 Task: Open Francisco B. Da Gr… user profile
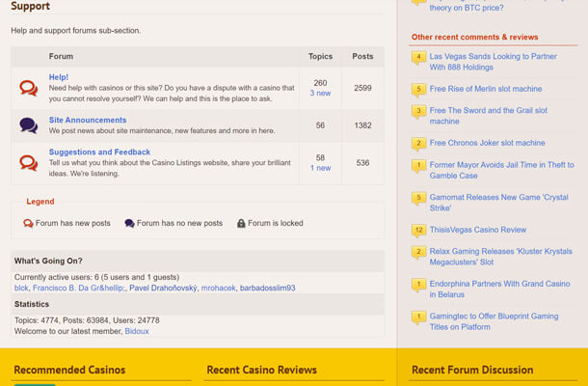coord(79,288)
